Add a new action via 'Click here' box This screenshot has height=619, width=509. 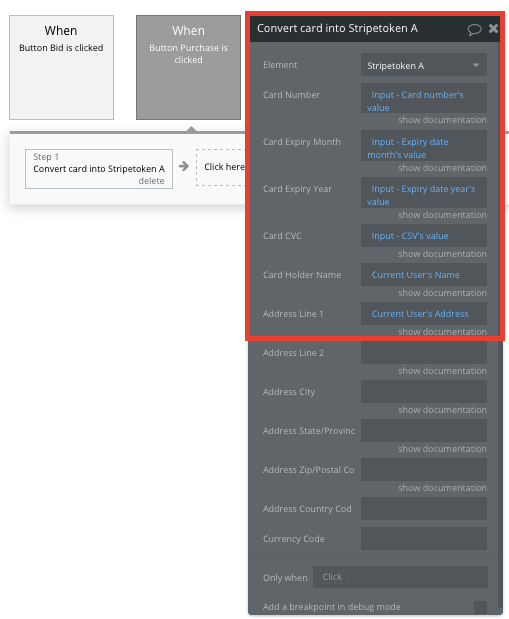tap(220, 167)
